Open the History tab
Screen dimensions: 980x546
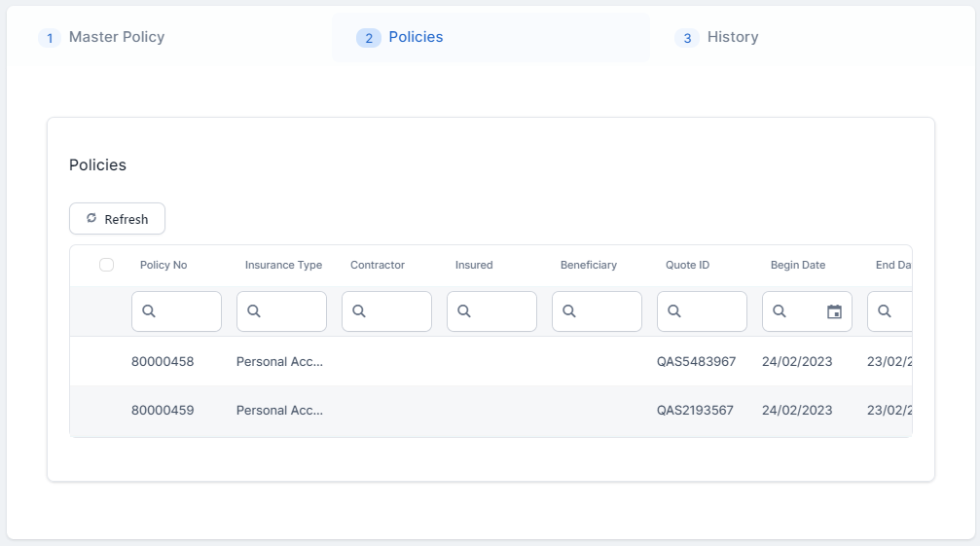(x=732, y=37)
